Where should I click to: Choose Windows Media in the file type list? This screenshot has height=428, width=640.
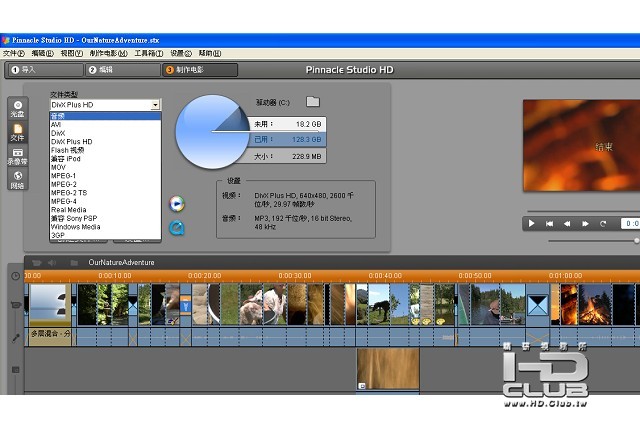[x=105, y=227]
